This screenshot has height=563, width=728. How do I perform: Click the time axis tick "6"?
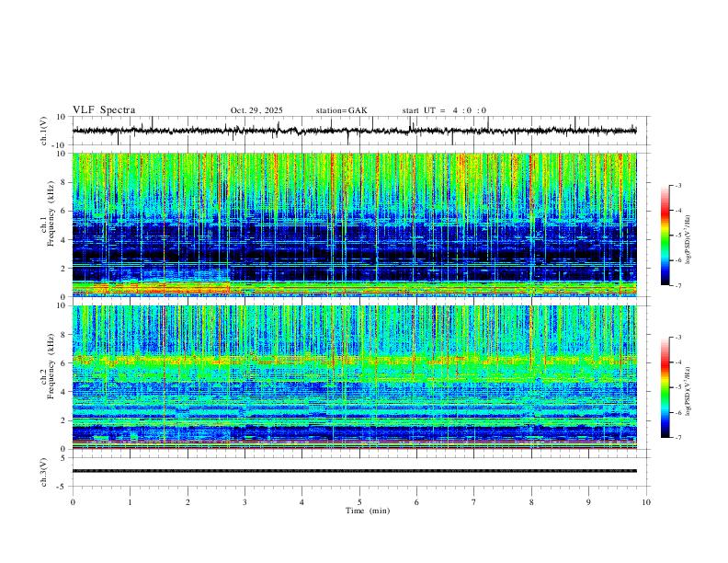coord(417,502)
